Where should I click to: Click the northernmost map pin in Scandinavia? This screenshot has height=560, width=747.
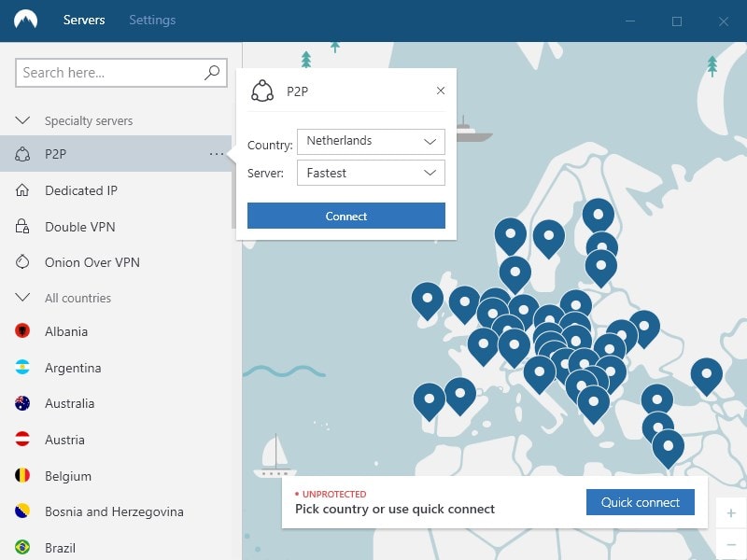(x=599, y=216)
